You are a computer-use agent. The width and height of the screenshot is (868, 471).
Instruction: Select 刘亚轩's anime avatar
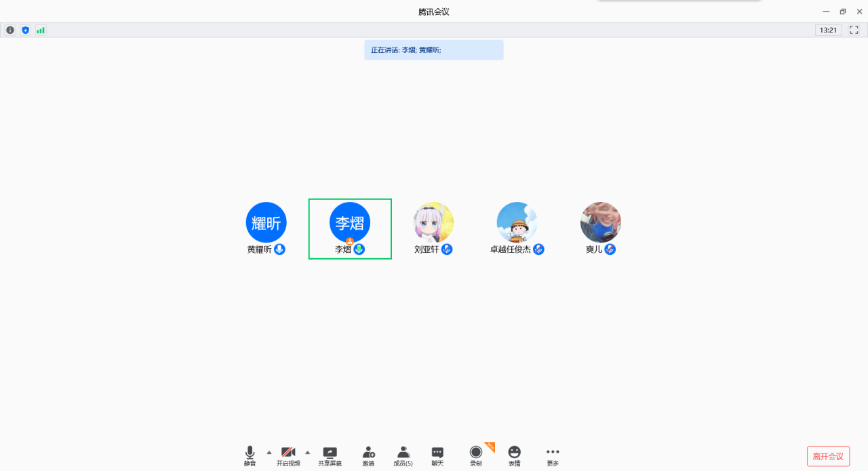click(x=434, y=222)
